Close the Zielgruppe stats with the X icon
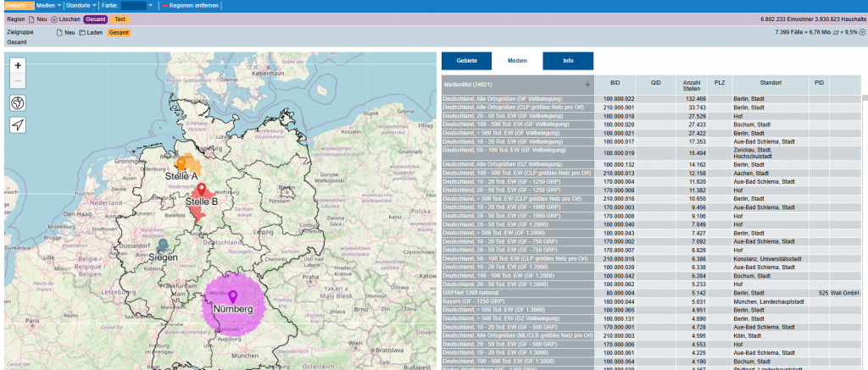This screenshot has width=868, height=370. point(861,32)
